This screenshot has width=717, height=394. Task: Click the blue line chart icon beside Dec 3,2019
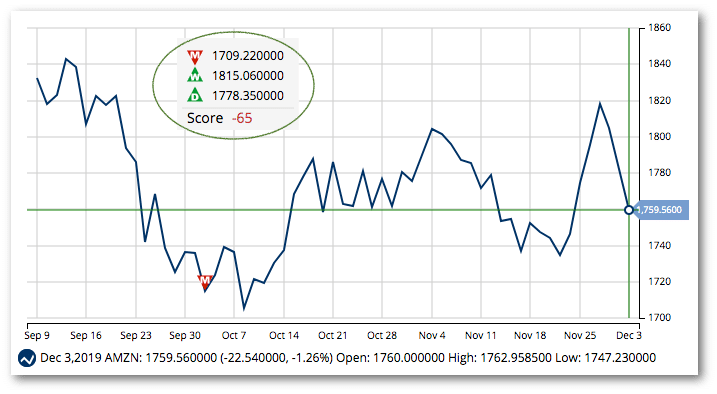click(27, 358)
